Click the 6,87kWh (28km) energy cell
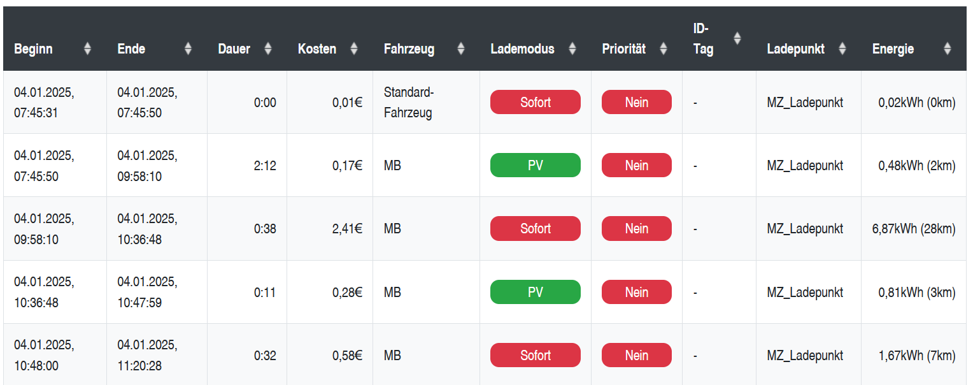The image size is (980, 385). click(914, 229)
